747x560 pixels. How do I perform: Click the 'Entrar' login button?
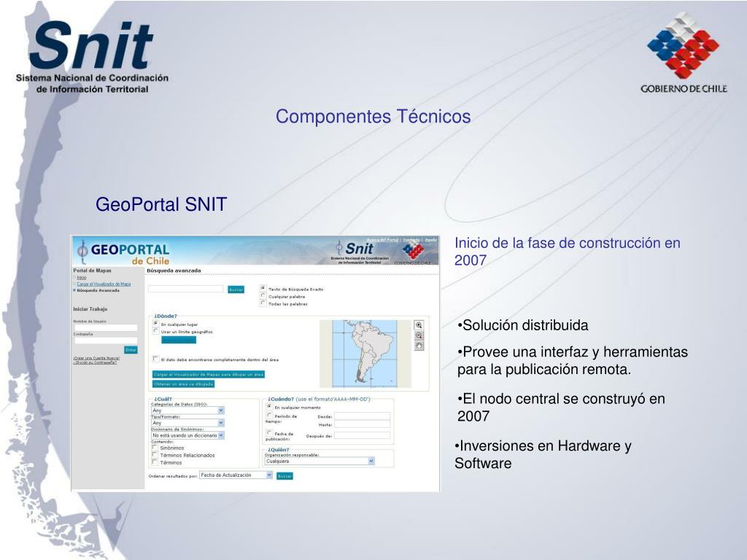coord(131,350)
